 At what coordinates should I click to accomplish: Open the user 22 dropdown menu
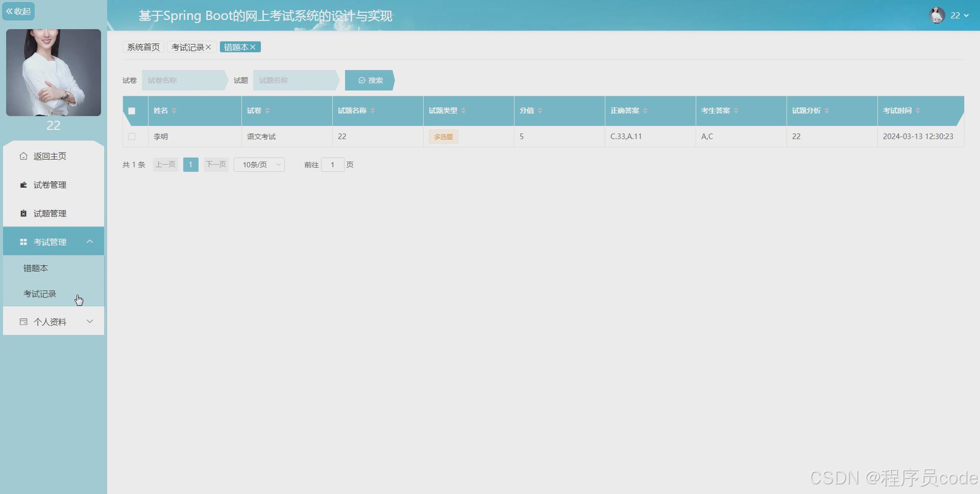[x=960, y=15]
